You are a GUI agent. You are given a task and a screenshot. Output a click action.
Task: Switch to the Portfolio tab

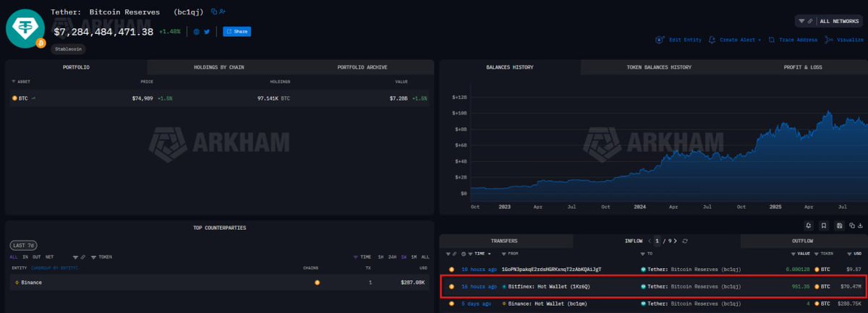[76, 67]
